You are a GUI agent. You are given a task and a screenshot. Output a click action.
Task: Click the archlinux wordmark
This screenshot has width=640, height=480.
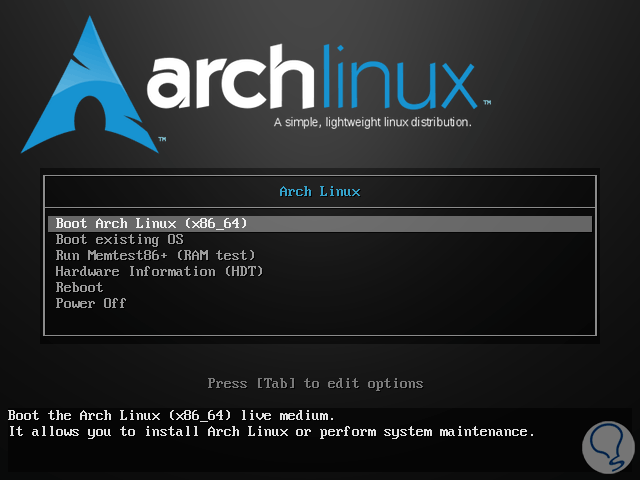click(313, 78)
